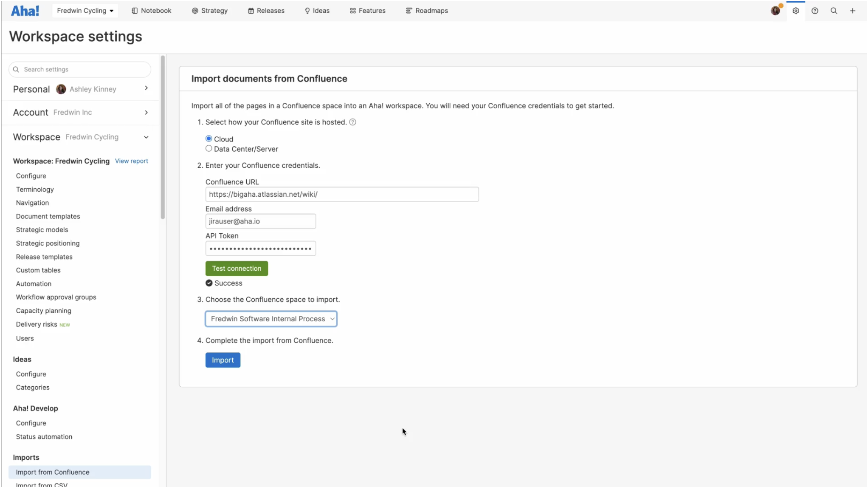Open Categories under Ideas
The width and height of the screenshot is (868, 487).
(x=33, y=388)
